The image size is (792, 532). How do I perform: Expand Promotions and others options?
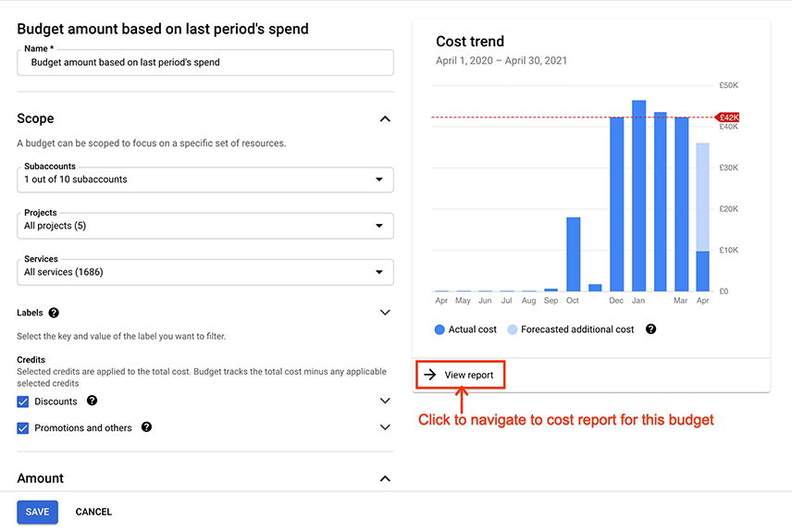click(x=385, y=427)
